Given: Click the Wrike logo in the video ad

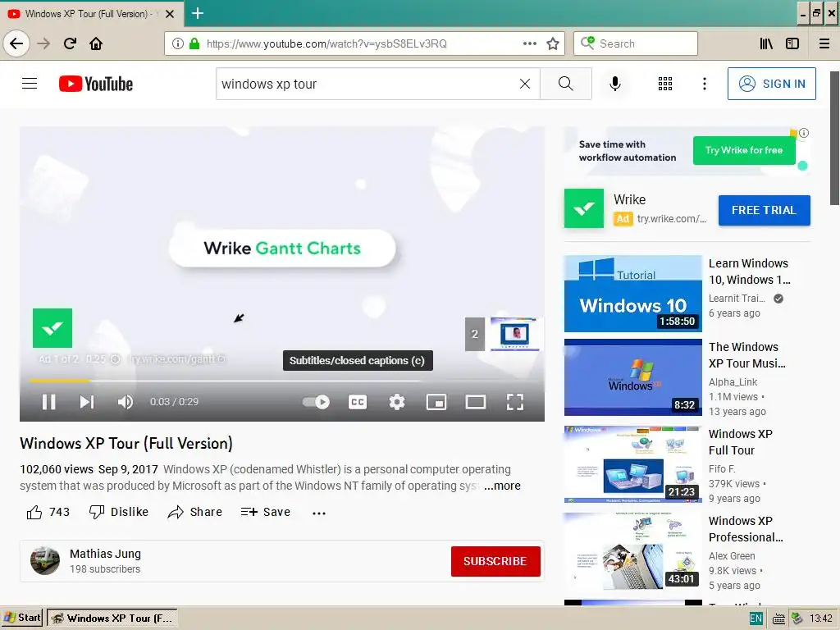Looking at the screenshot, I should (x=52, y=328).
